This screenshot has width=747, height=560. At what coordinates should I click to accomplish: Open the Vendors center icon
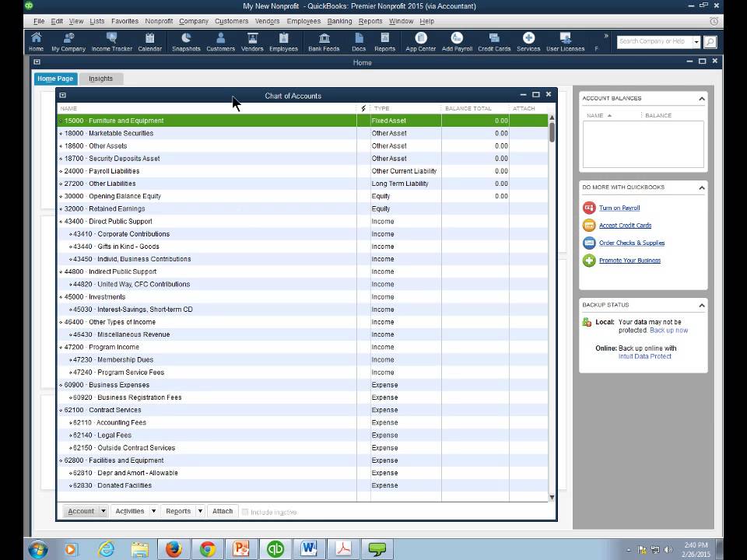point(252,42)
